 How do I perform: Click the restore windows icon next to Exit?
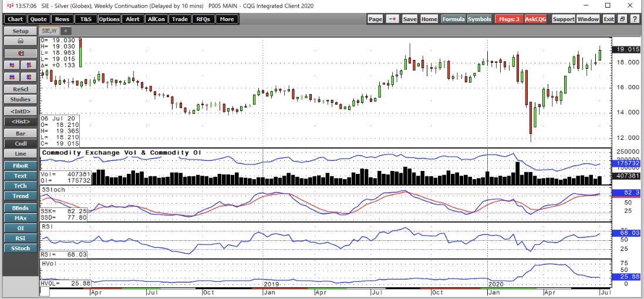click(622, 19)
